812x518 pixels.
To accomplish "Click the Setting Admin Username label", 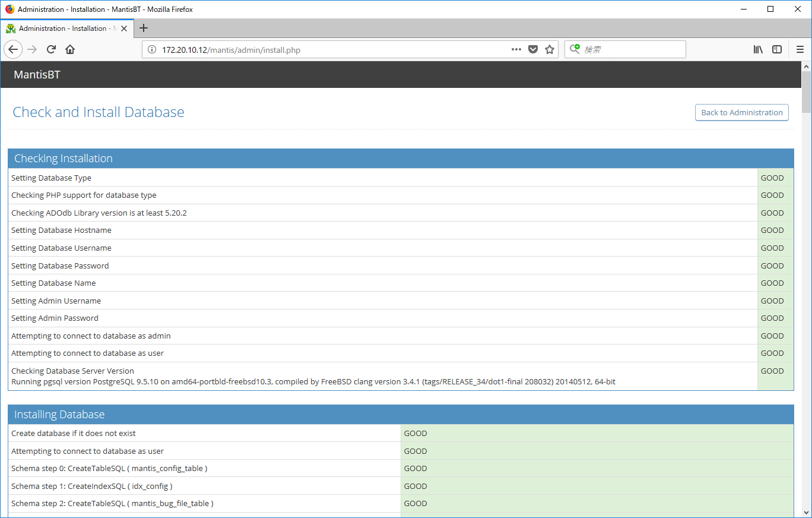I will 56,301.
